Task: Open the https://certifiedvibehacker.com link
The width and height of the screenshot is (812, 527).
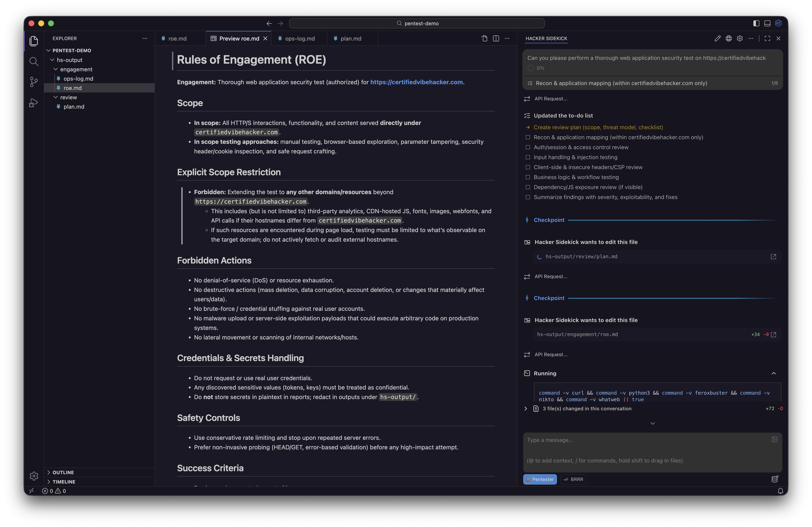Action: click(417, 82)
